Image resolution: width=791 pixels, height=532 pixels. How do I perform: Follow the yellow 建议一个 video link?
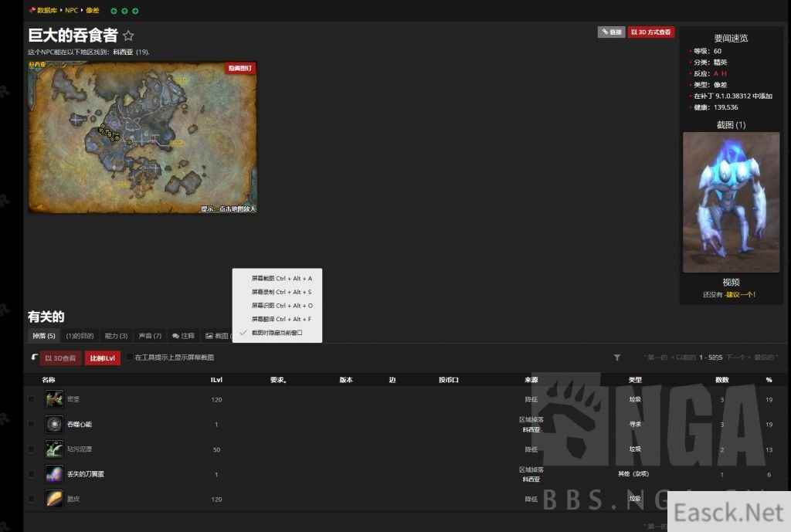739,294
